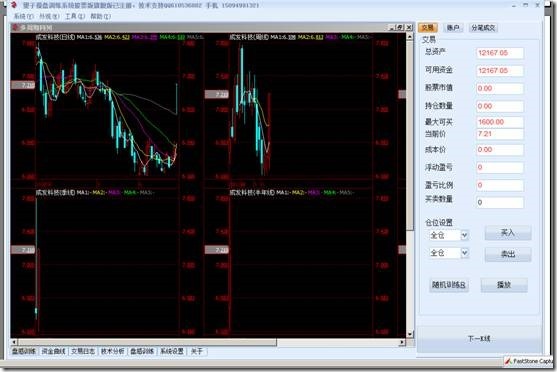The image size is (557, 372).
Task: Open the 关于 bottom tab
Action: pyautogui.click(x=197, y=351)
